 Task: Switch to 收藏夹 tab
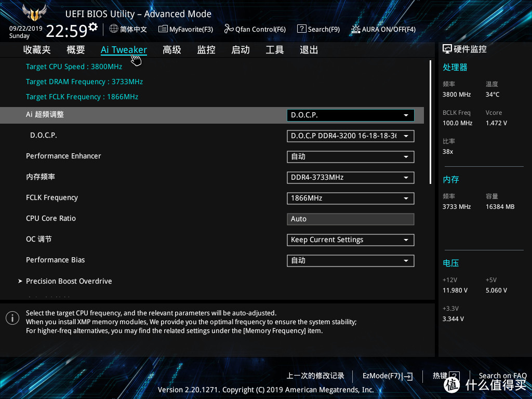click(x=37, y=50)
